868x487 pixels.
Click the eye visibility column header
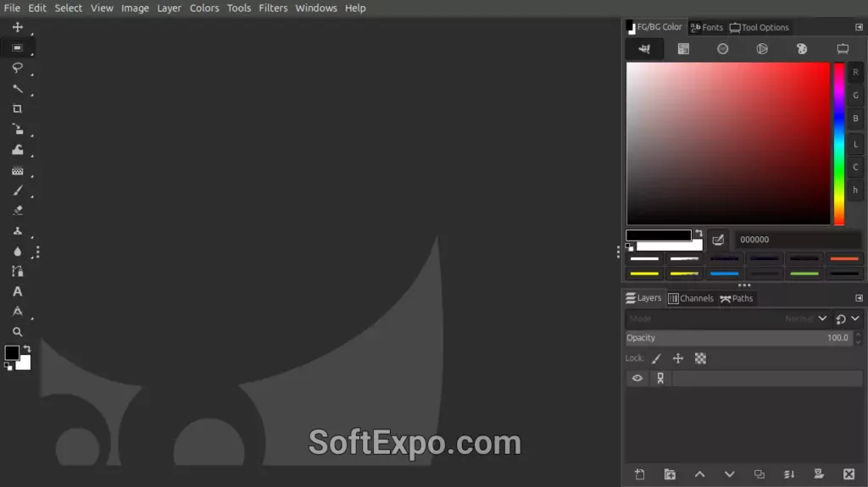pyautogui.click(x=637, y=378)
